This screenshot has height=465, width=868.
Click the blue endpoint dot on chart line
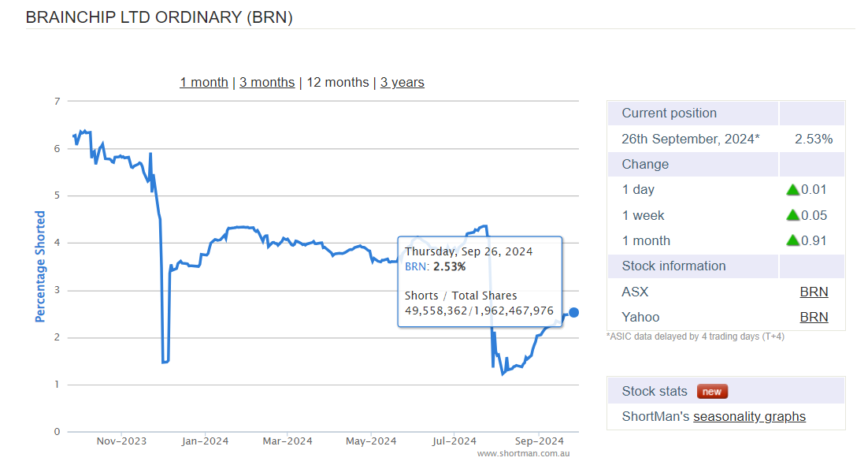click(x=573, y=313)
